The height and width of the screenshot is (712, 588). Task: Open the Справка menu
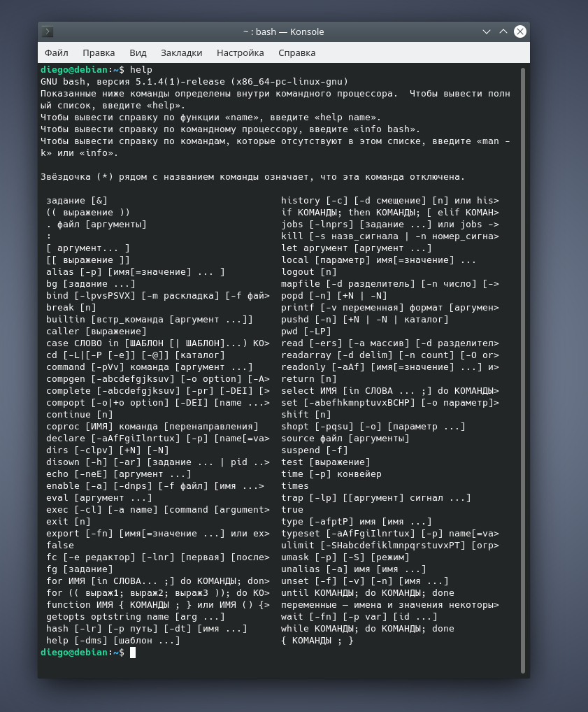[296, 52]
